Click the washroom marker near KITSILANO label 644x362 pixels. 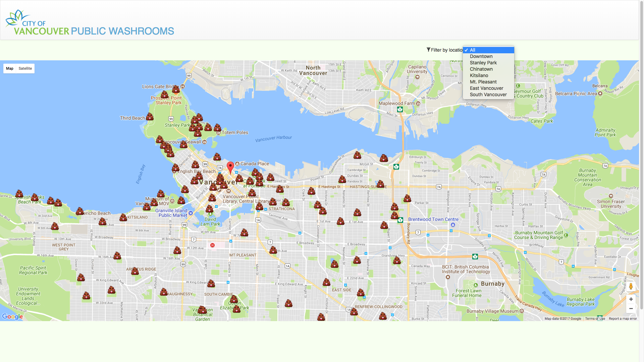(x=123, y=218)
